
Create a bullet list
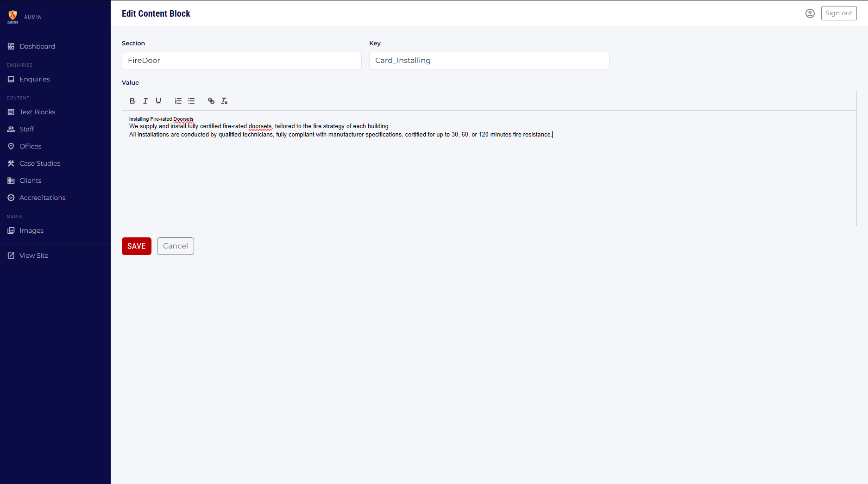click(x=191, y=101)
